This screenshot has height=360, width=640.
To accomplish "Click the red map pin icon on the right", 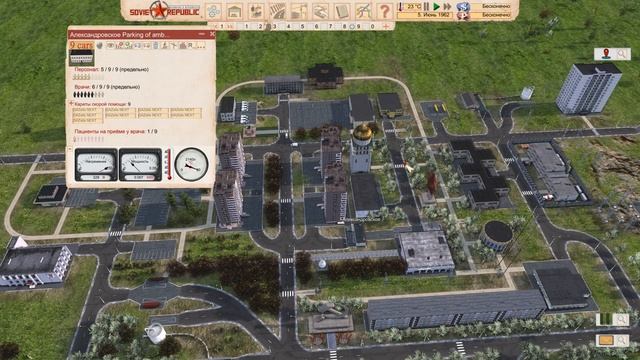I will [x=606, y=54].
